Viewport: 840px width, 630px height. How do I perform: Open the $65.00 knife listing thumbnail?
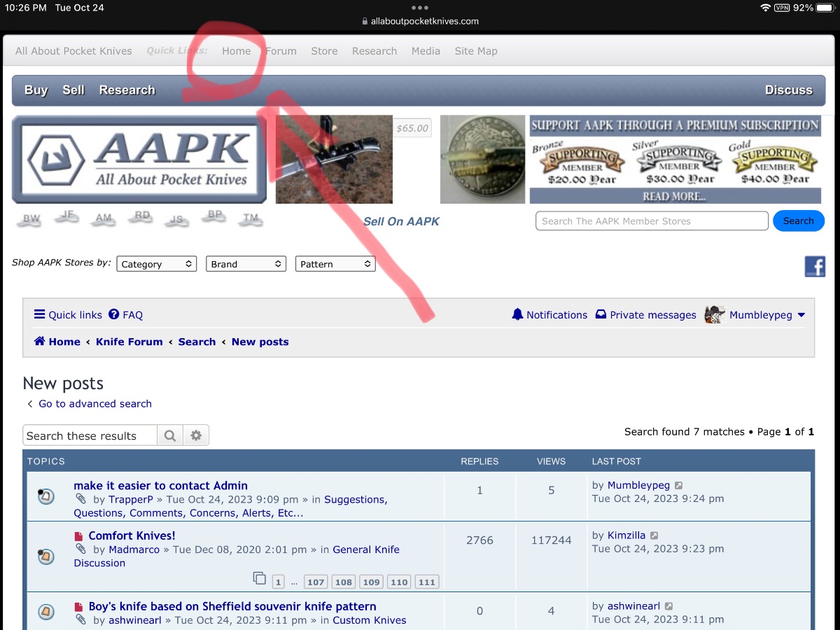(x=334, y=160)
